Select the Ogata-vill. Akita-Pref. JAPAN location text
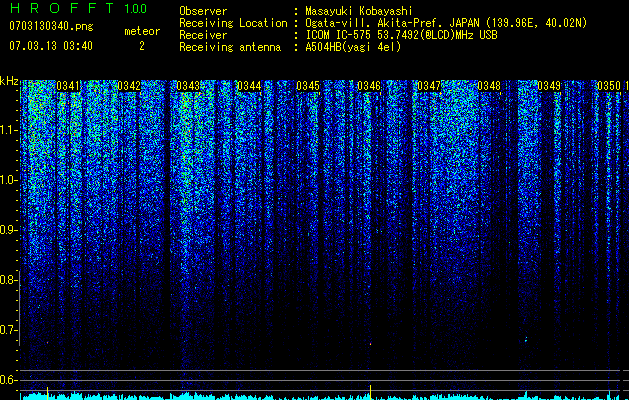This screenshot has height=400, width=629. pyautogui.click(x=446, y=23)
